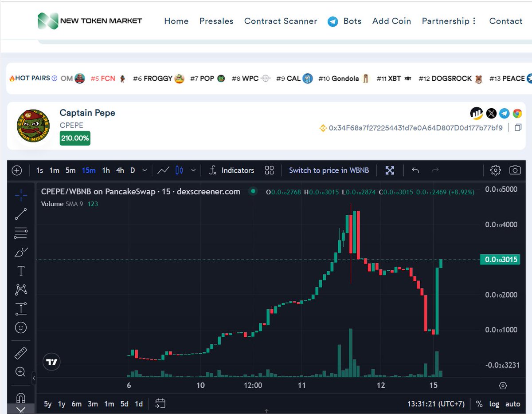Open the Contract Scanner page
Viewport: 532px width, 414px height.
click(281, 21)
